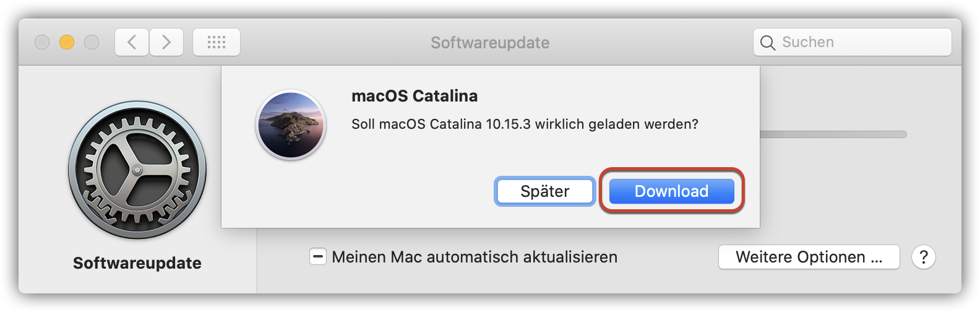This screenshot has width=980, height=312.
Task: Postpone the update with Später
Action: coord(544,191)
